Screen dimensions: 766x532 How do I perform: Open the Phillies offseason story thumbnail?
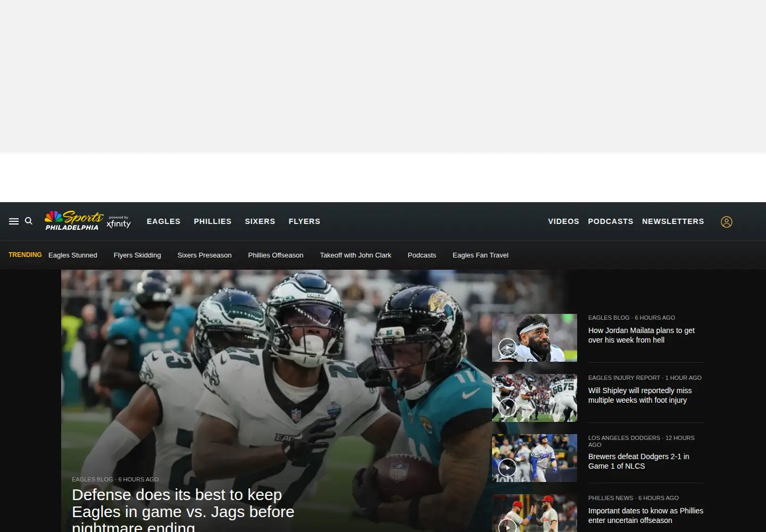pyautogui.click(x=535, y=513)
